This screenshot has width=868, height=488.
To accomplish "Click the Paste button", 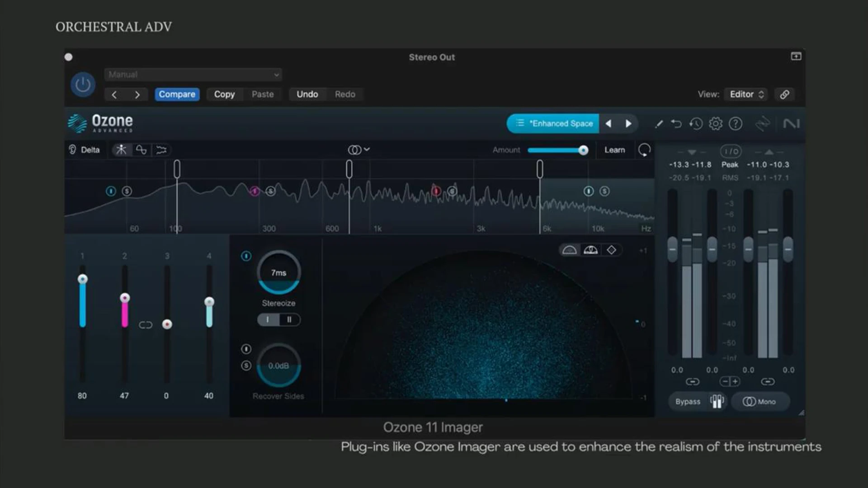I will point(263,94).
